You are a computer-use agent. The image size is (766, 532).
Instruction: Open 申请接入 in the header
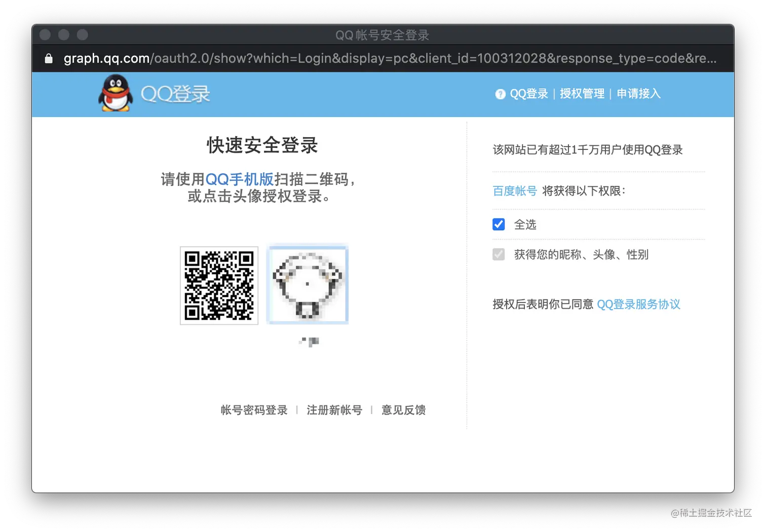click(x=638, y=94)
